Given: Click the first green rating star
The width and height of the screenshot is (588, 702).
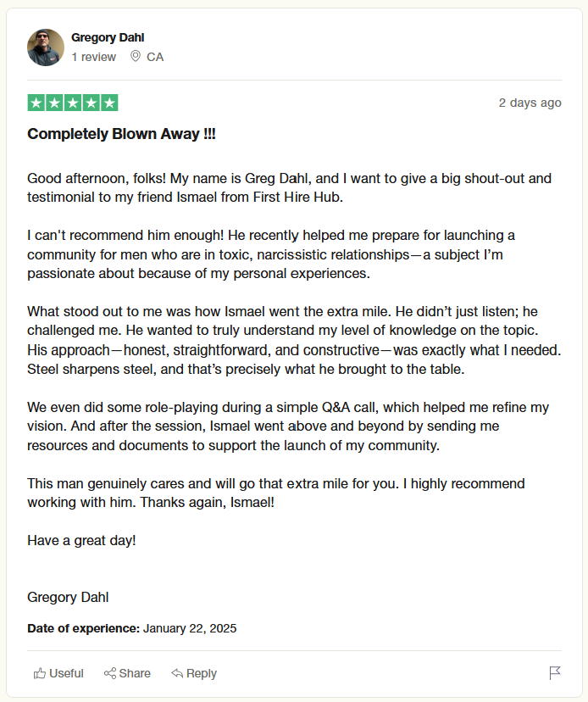Looking at the screenshot, I should click(x=36, y=103).
